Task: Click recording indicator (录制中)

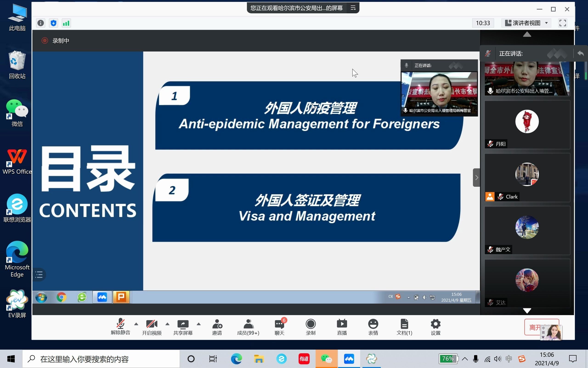Action: tap(55, 41)
